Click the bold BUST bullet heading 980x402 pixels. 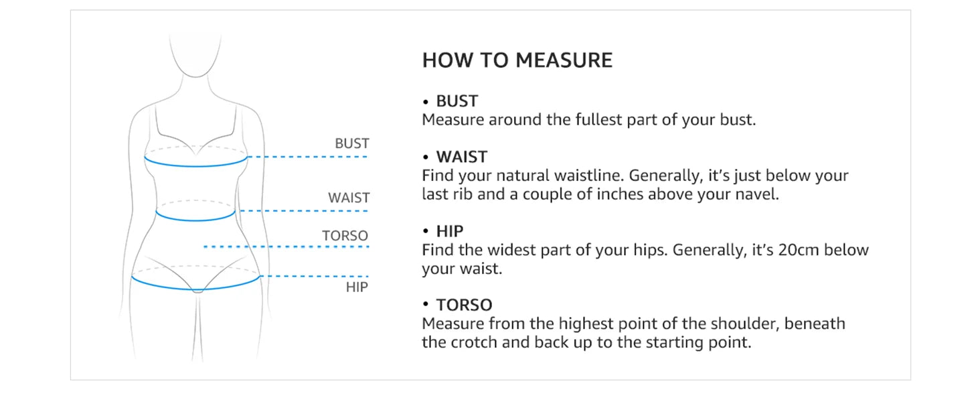(x=457, y=101)
